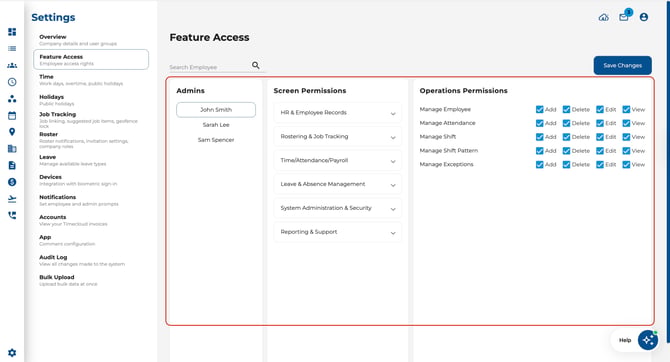Image resolution: width=670 pixels, height=362 pixels.
Task: Uncheck Add for Manage Employee
Action: tap(540, 109)
